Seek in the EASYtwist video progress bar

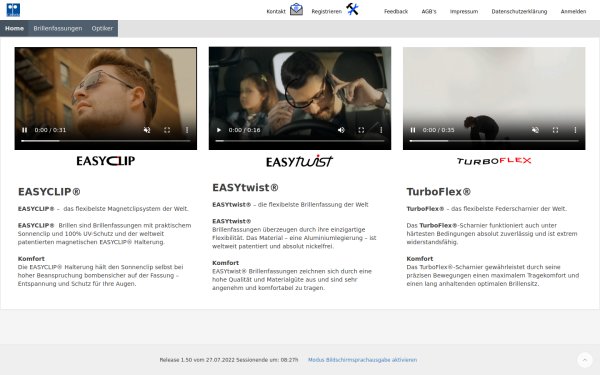tap(300, 141)
